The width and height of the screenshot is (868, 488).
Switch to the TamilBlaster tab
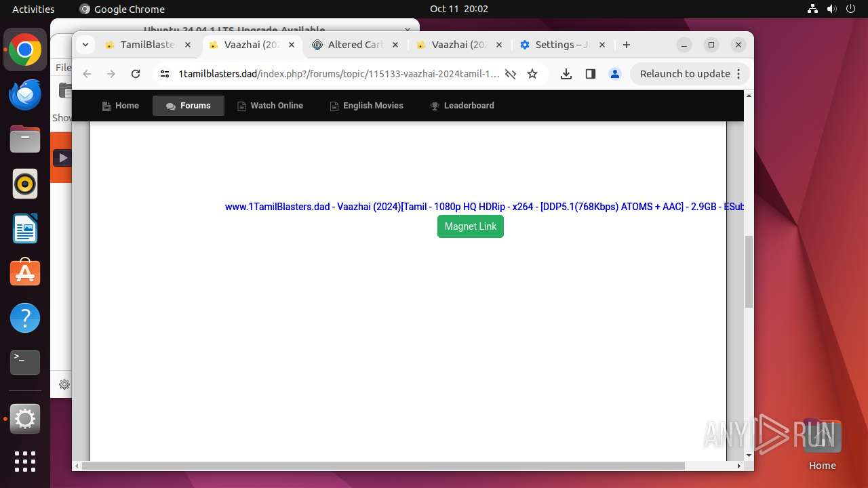(149, 45)
